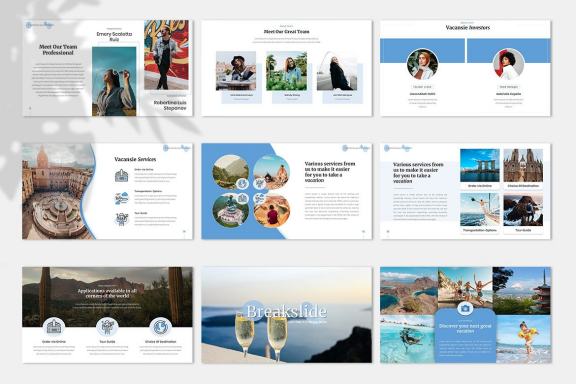The height and width of the screenshot is (384, 576).
Task: Open the sailing boat jump photo
Action: (x=480, y=209)
